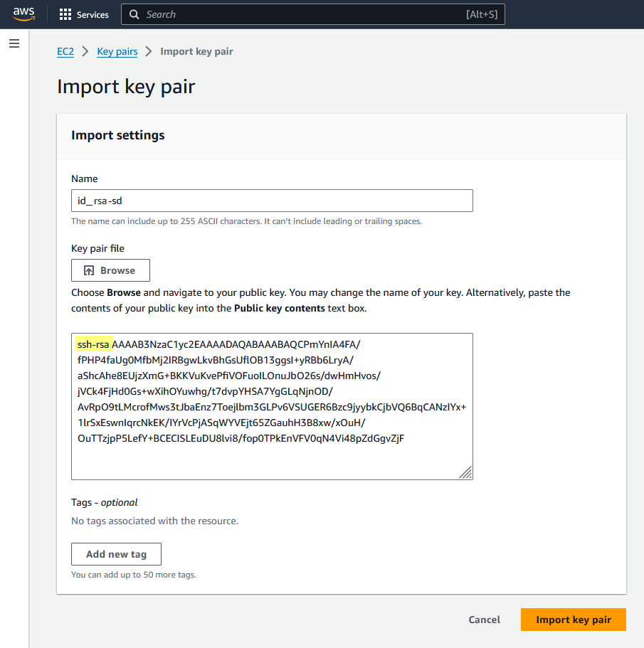The height and width of the screenshot is (648, 644).
Task: Click chevron after Key pairs breadcrumb
Action: click(149, 51)
